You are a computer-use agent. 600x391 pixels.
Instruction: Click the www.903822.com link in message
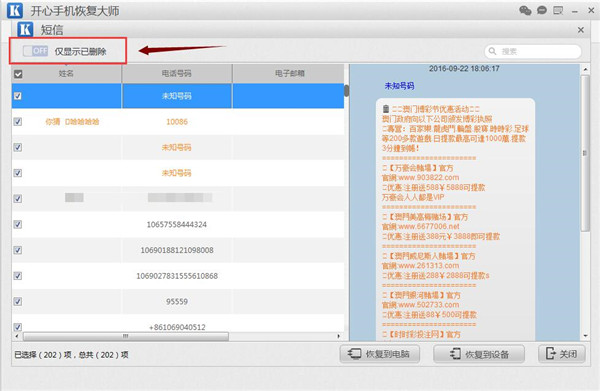[429, 178]
